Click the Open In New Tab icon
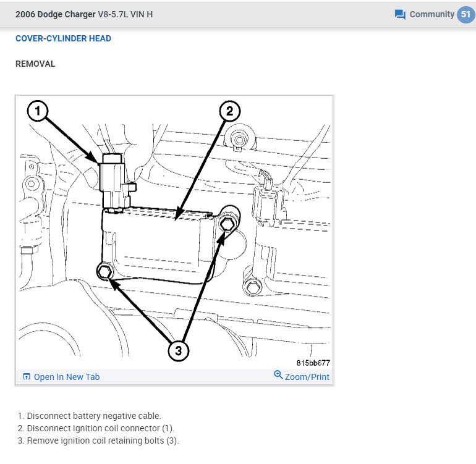The image size is (476, 464). [27, 377]
